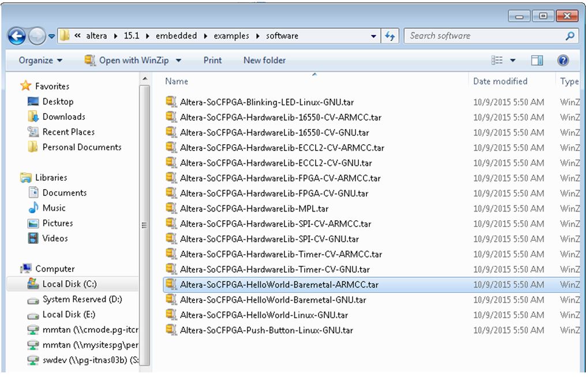
Task: Open the address bar history dropdown
Action: [373, 36]
